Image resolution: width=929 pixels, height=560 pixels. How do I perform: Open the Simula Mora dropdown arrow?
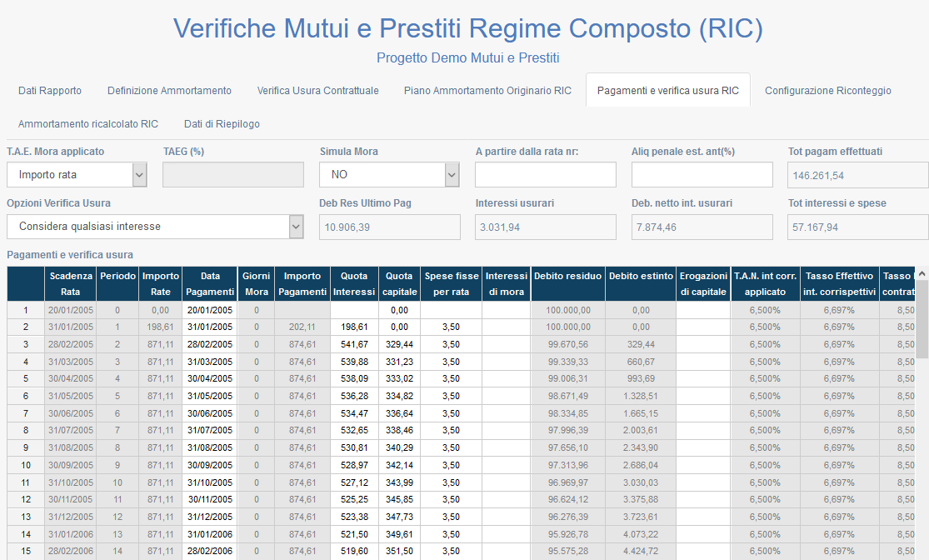(452, 175)
